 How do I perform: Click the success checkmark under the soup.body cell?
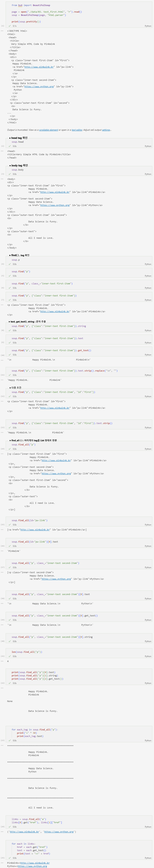(x=10, y=174)
